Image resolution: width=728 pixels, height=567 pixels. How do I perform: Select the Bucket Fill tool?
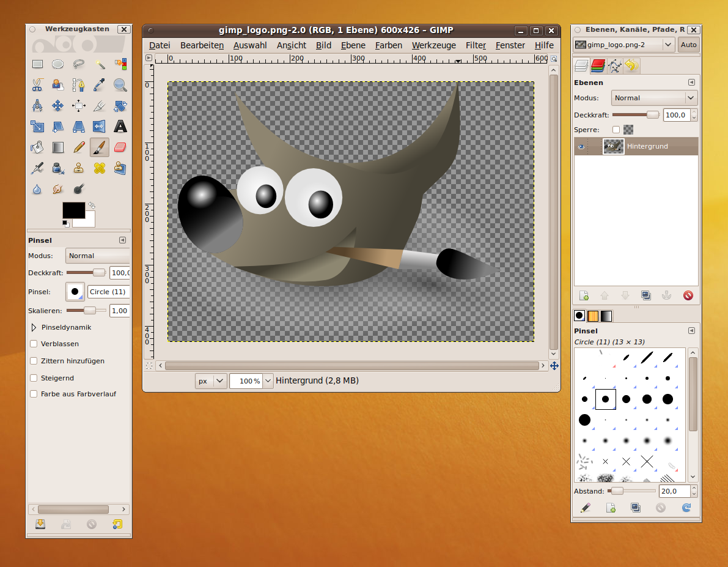tap(37, 147)
